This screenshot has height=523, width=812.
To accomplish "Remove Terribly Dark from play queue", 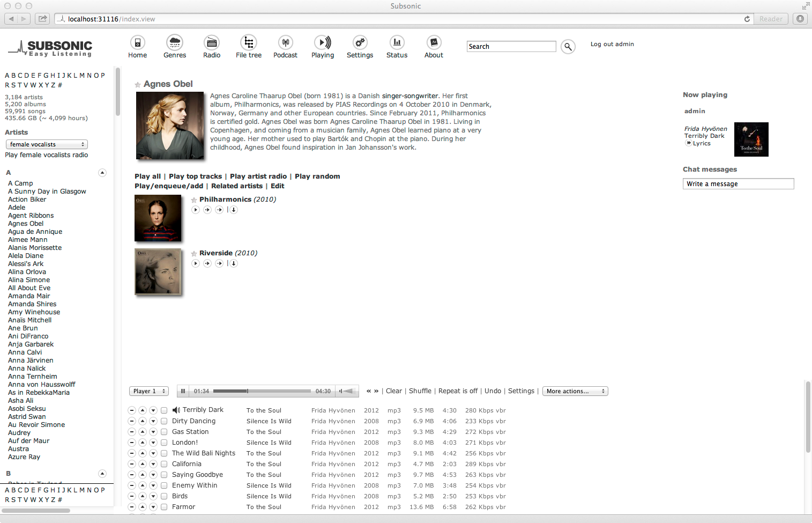I will [132, 410].
